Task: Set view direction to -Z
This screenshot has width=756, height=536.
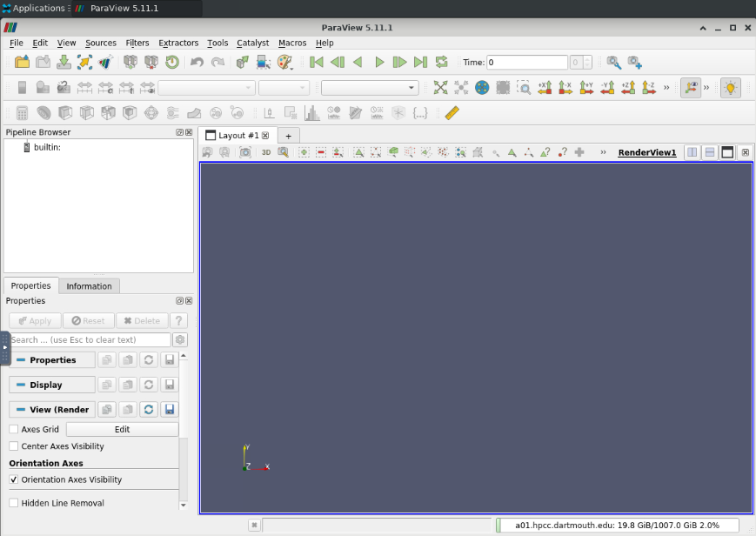Action: click(x=649, y=87)
